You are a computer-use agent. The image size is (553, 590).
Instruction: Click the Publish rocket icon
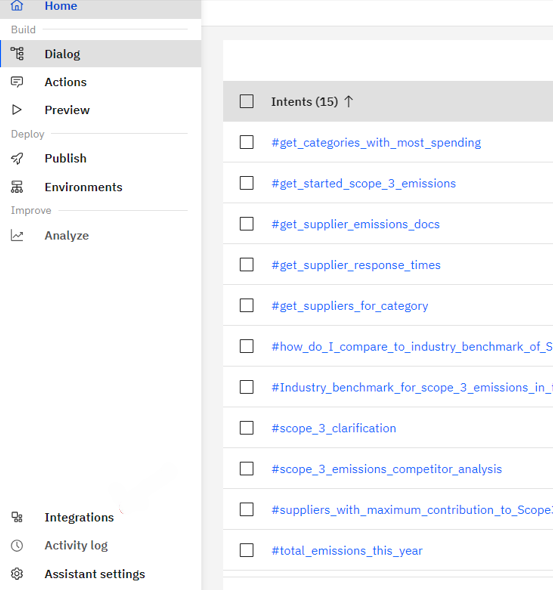tap(17, 158)
